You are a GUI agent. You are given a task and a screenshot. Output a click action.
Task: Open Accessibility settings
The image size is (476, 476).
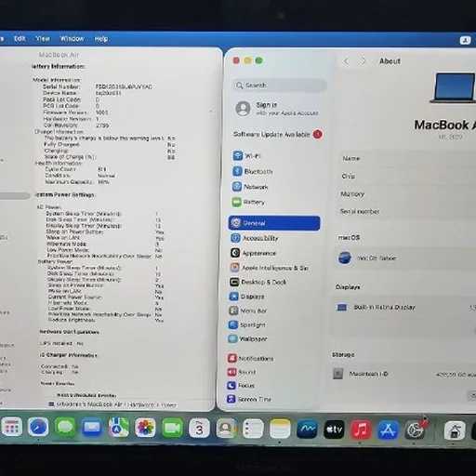click(254, 238)
